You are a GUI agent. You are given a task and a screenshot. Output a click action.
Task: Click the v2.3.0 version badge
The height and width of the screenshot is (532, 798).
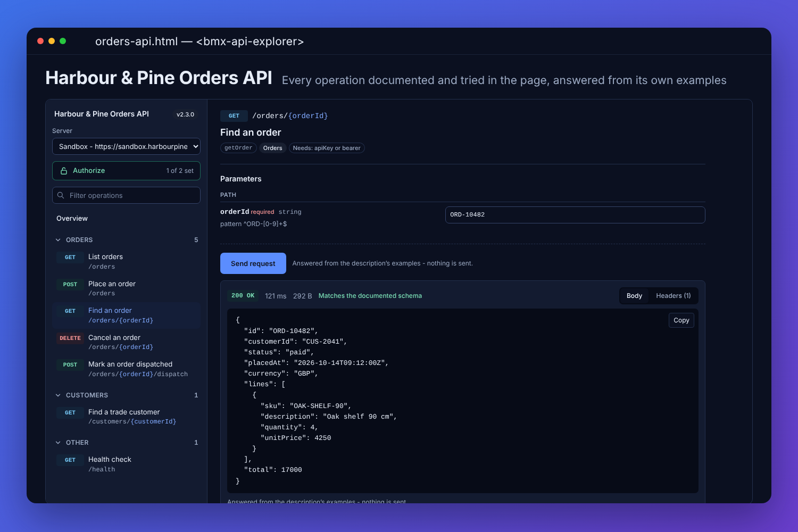(186, 114)
